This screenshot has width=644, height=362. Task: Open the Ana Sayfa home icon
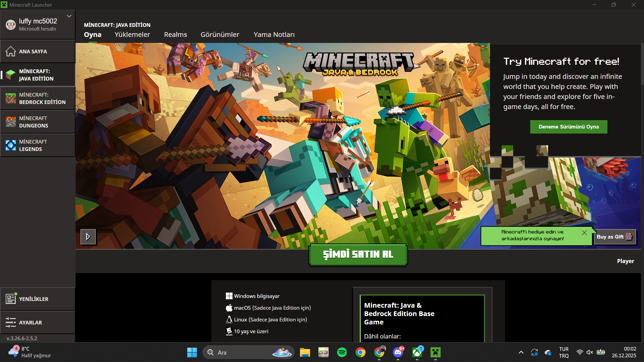pyautogui.click(x=11, y=51)
